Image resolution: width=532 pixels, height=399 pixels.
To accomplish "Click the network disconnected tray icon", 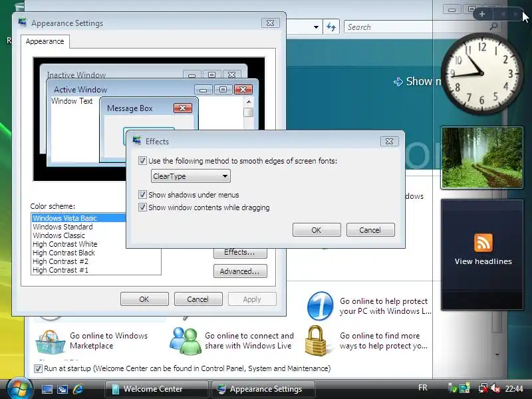I will click(483, 388).
